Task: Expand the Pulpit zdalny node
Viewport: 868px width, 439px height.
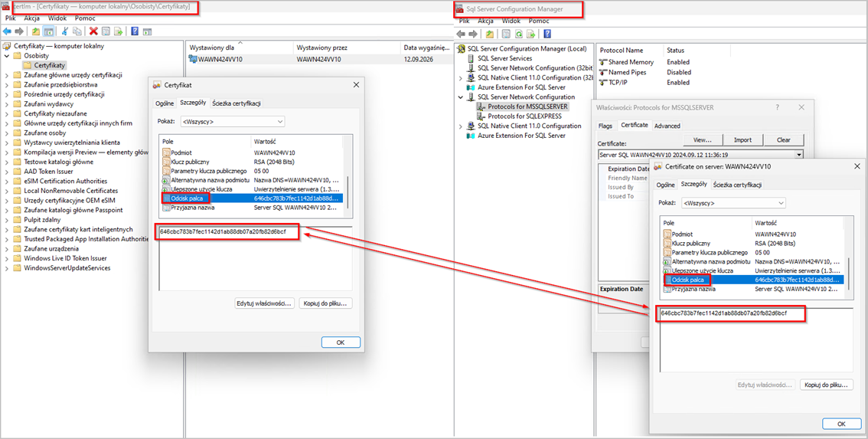Action: [x=7, y=219]
